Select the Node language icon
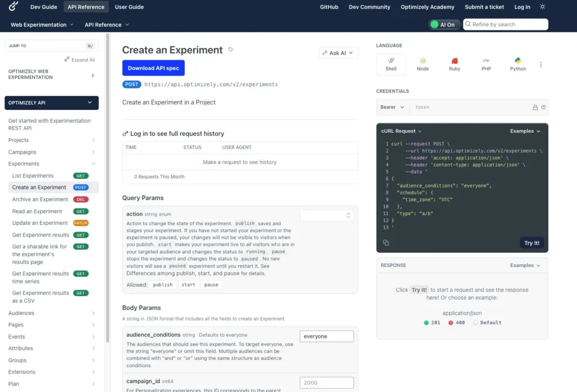 (x=423, y=64)
